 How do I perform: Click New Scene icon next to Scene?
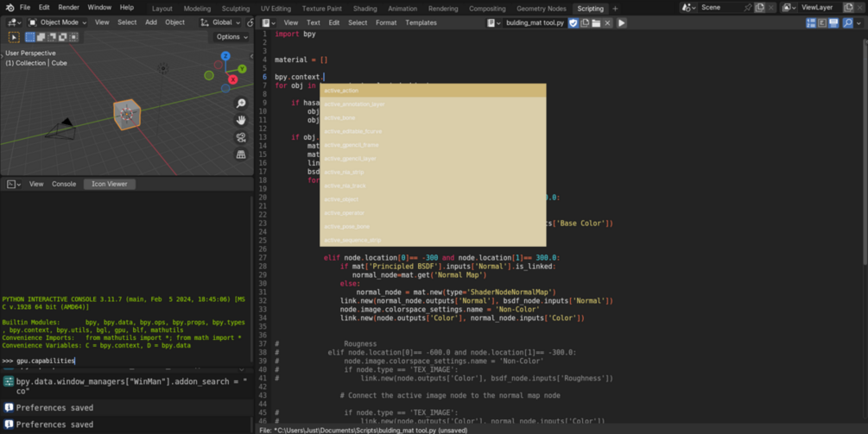click(x=760, y=7)
